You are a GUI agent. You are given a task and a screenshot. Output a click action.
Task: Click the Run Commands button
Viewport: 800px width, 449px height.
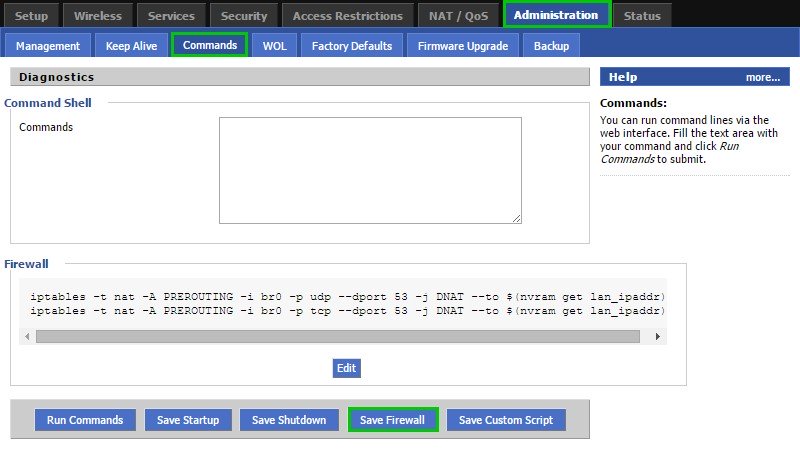pos(85,420)
